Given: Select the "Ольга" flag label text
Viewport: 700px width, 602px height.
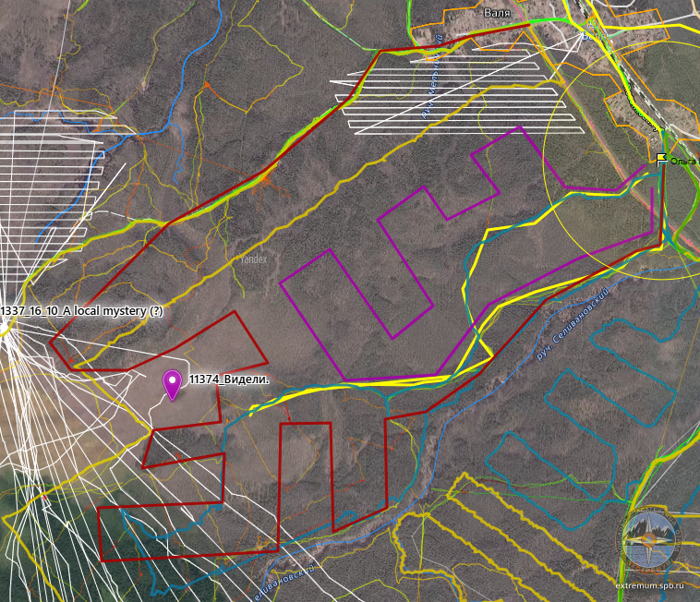Looking at the screenshot, I should point(684,162).
